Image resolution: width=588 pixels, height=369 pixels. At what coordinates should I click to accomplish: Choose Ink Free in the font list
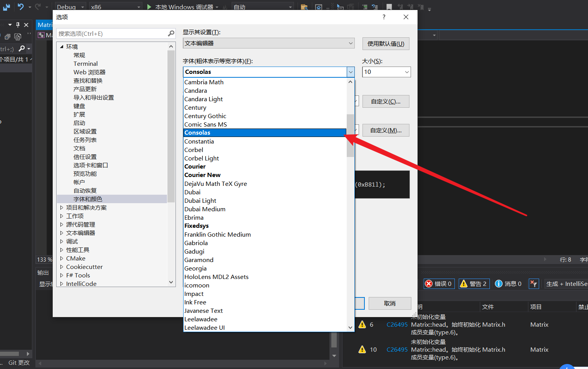tap(265, 302)
